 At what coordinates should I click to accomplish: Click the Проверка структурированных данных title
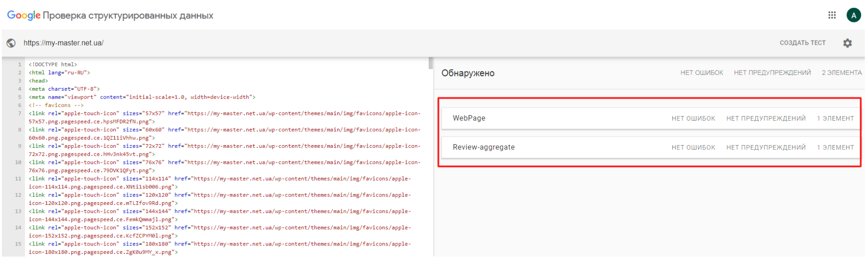point(128,16)
